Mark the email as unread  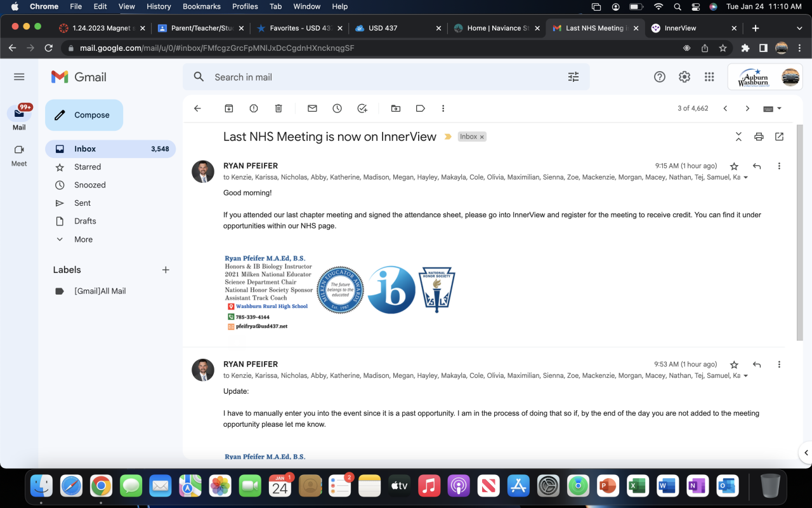(312, 109)
